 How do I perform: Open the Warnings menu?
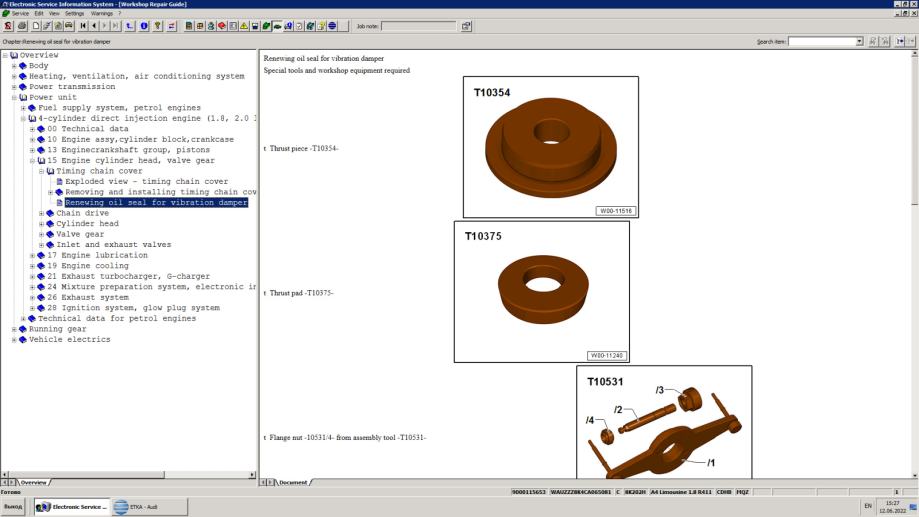(x=102, y=13)
